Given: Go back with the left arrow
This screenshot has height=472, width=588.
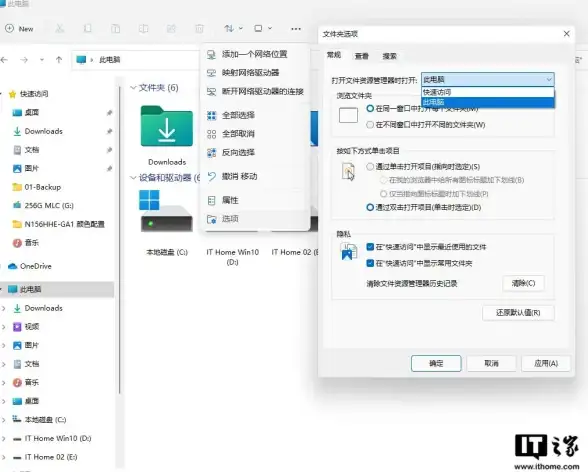Looking at the screenshot, I should pyautogui.click(x=4, y=60).
